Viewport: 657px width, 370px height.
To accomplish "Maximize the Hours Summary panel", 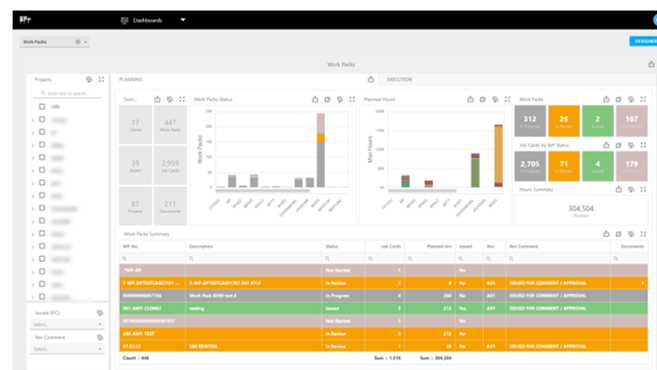I will coord(643,189).
